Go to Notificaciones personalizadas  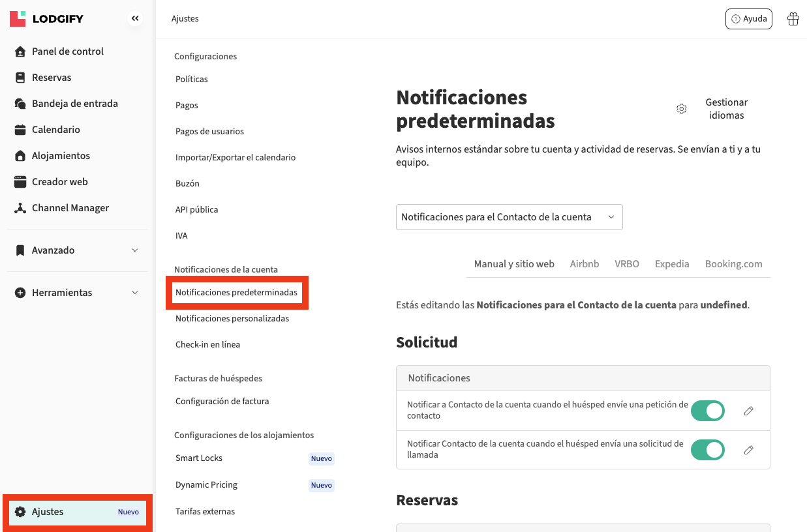[232, 319]
